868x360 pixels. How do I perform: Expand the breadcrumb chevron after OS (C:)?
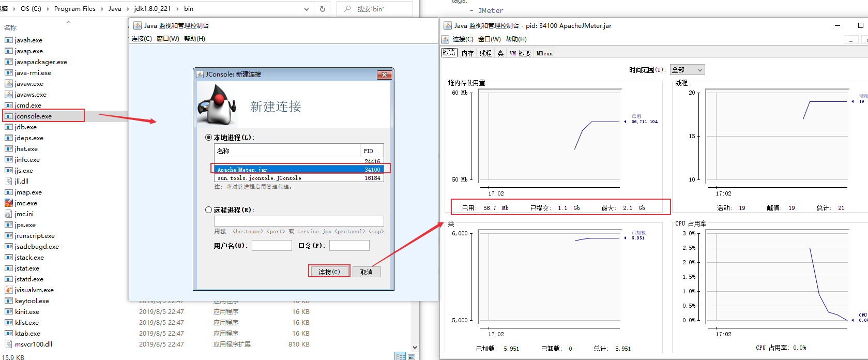[x=48, y=9]
